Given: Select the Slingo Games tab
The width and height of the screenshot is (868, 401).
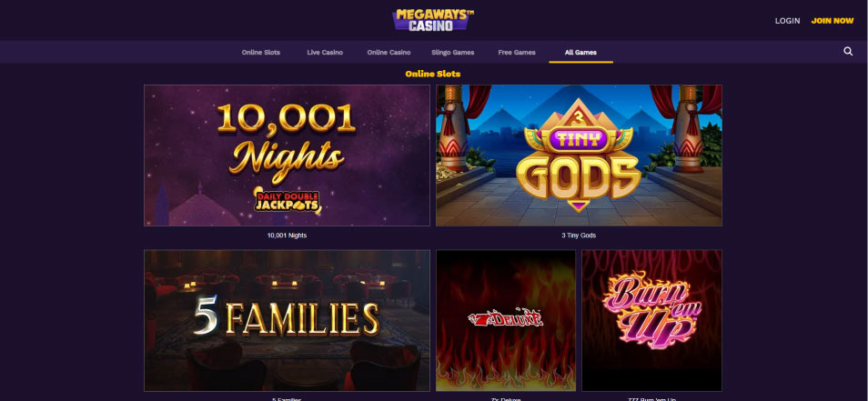Looking at the screenshot, I should click(x=453, y=53).
